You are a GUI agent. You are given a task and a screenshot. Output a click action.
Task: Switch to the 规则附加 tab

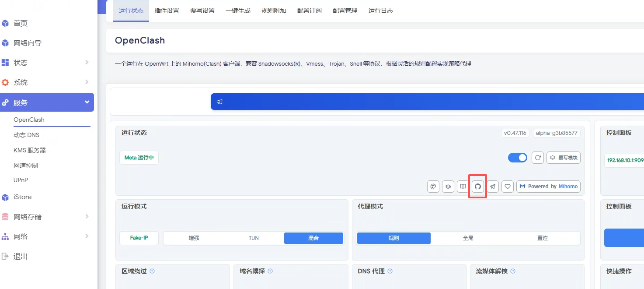click(x=274, y=11)
